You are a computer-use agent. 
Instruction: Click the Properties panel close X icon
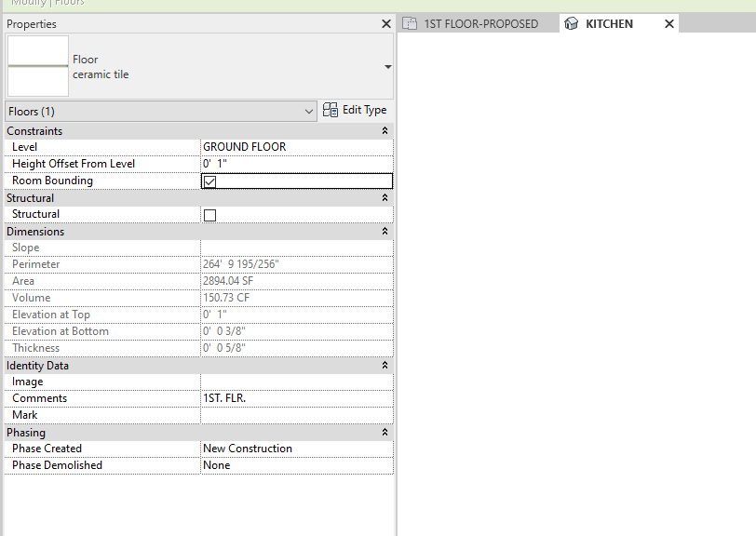386,23
